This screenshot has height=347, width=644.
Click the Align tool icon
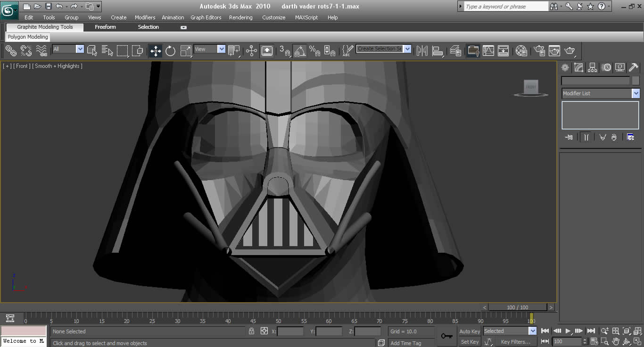(x=438, y=50)
